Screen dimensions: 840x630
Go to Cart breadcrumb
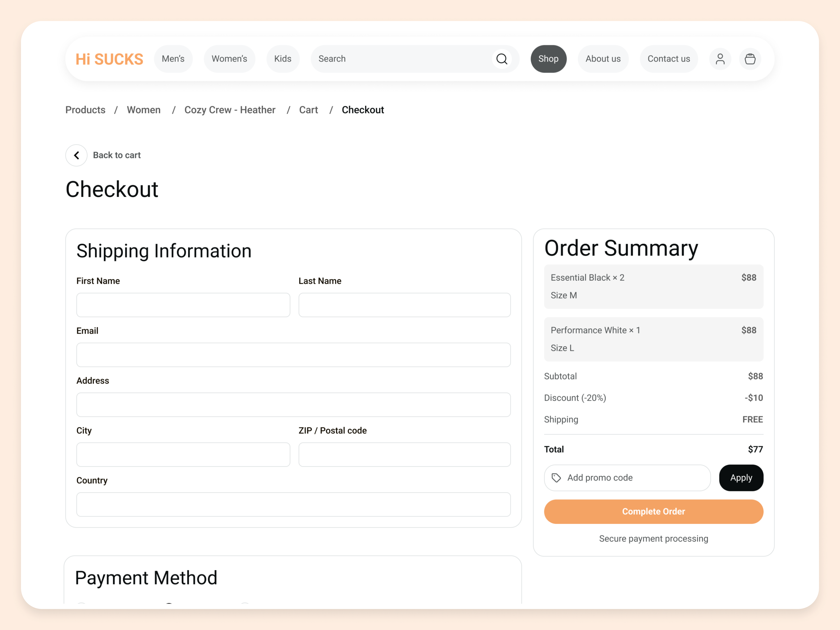(x=308, y=110)
